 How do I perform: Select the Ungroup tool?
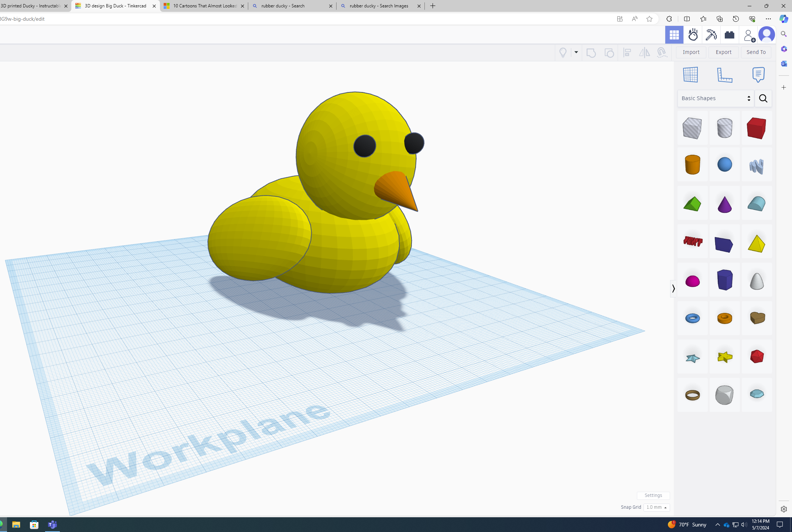609,52
